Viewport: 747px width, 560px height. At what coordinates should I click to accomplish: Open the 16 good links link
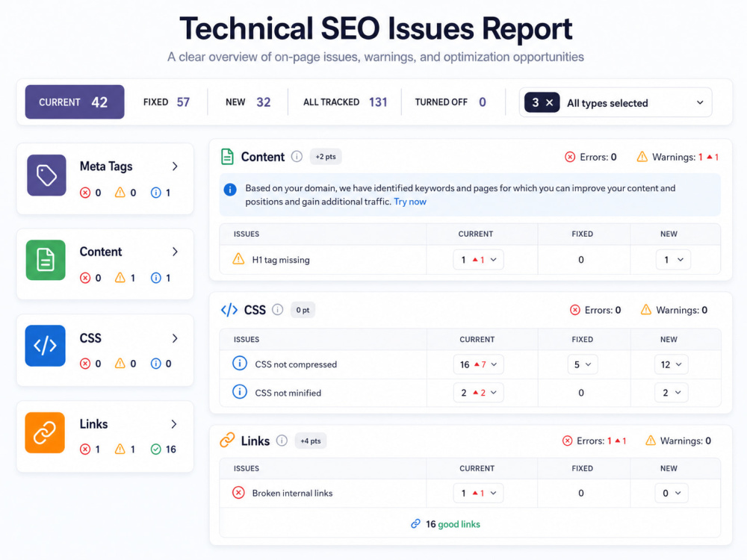pos(453,524)
